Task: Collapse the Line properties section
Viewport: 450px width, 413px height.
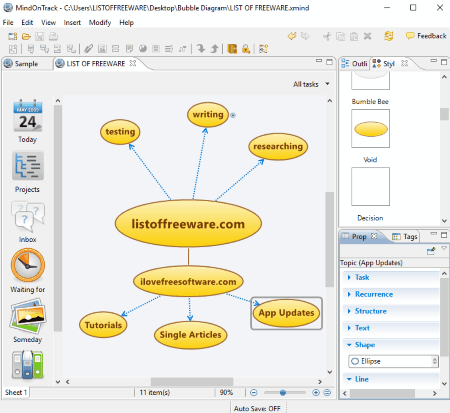Action: tap(391, 379)
